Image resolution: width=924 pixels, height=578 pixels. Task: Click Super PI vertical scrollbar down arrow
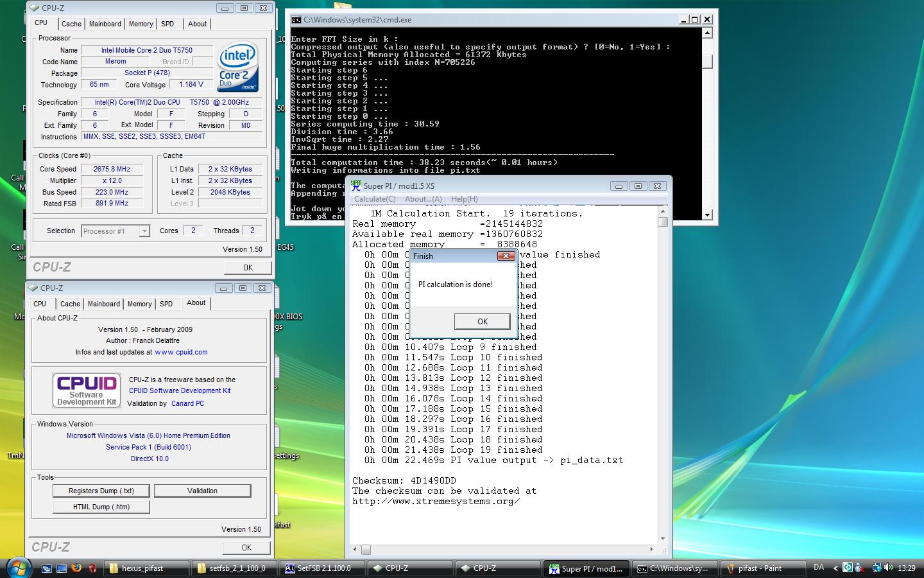point(663,539)
